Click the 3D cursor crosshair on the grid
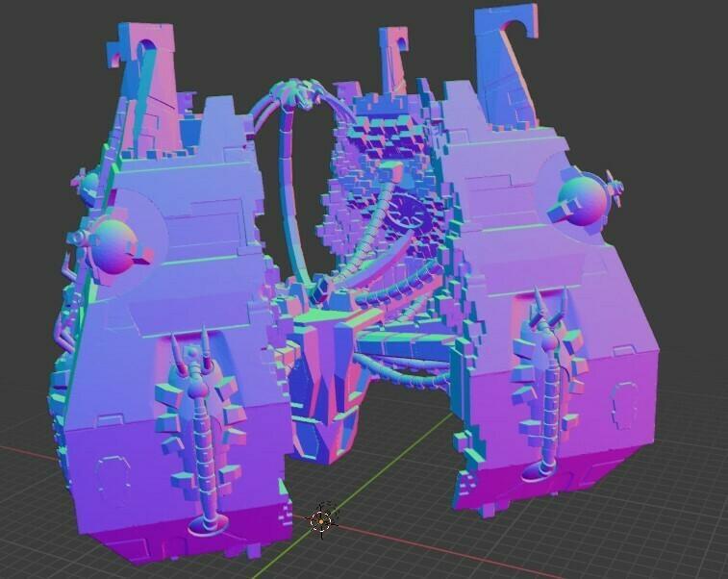728x579 pixels. click(x=321, y=521)
